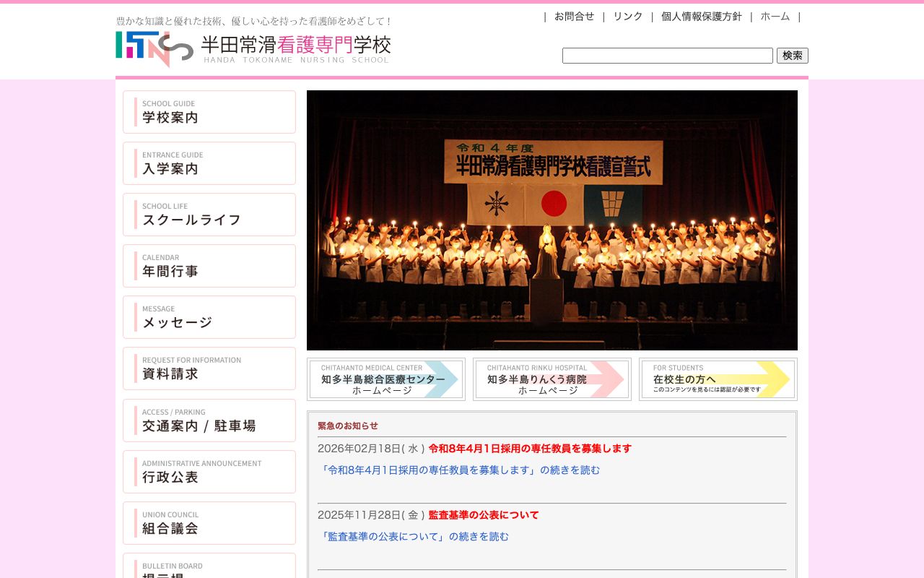This screenshot has height=578, width=924.
Task: Open the 知多半島総合医療センター homepage banner
Action: pyautogui.click(x=385, y=379)
